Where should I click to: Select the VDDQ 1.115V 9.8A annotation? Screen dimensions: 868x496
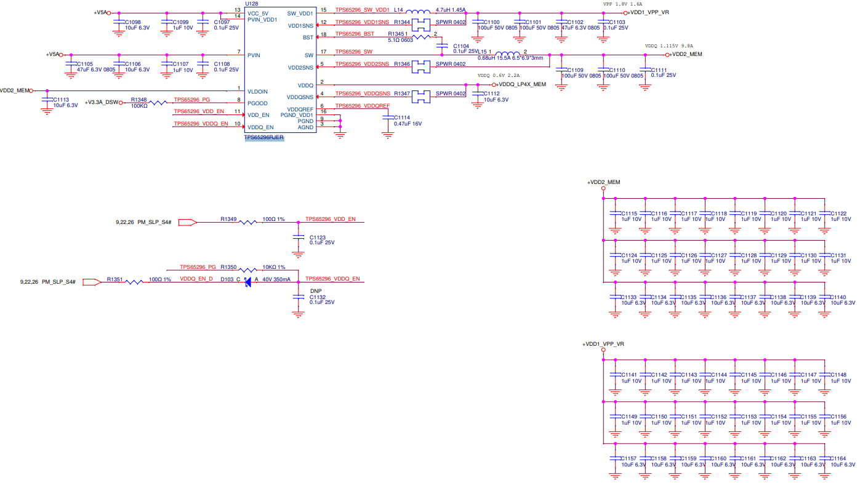coord(669,46)
